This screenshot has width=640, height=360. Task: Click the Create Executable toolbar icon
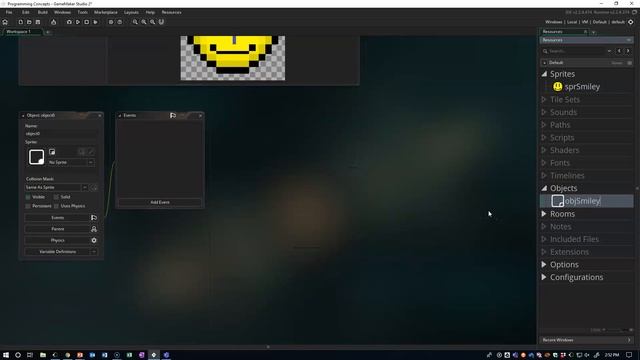click(53, 22)
